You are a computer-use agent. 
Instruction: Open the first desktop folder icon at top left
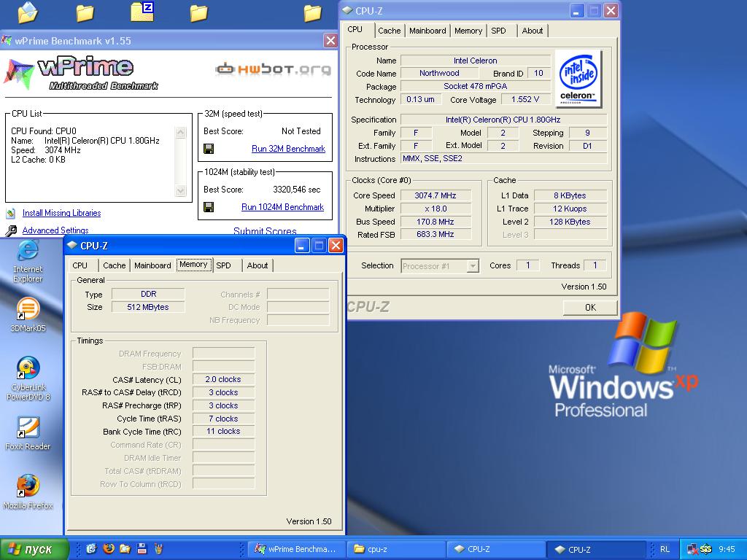(28, 12)
